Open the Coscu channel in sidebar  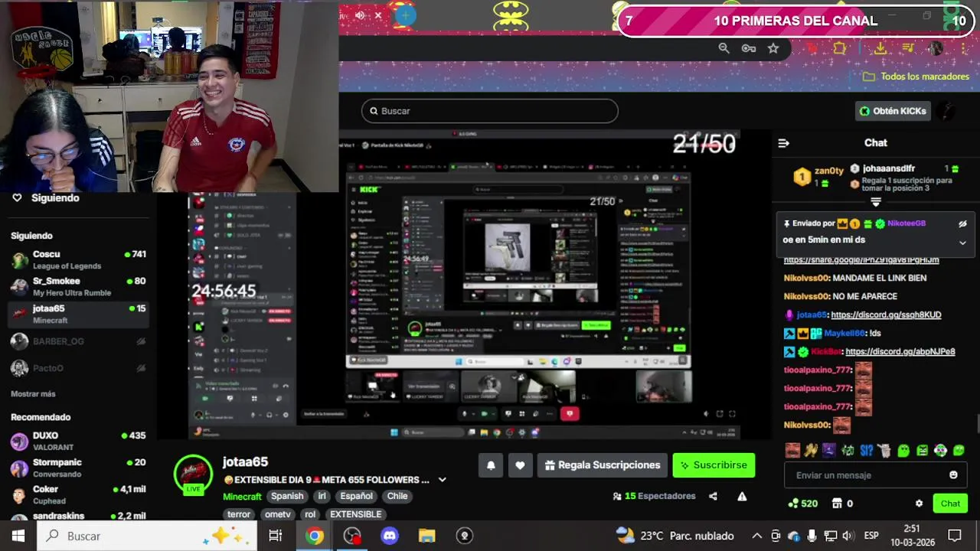(x=78, y=260)
